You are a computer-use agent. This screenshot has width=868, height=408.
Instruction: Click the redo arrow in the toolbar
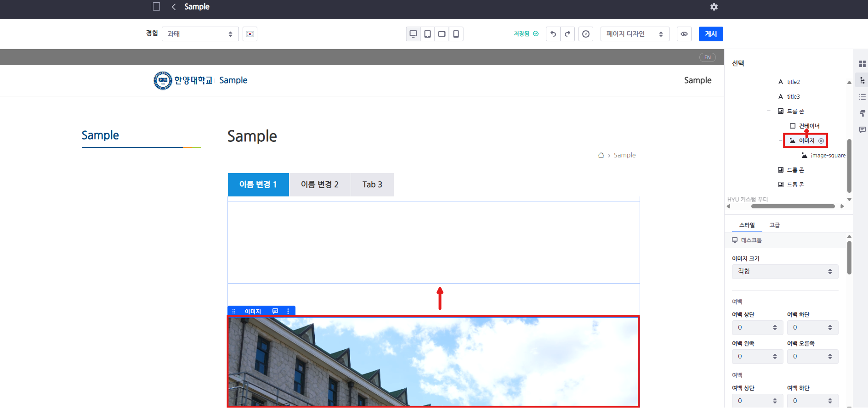point(567,34)
